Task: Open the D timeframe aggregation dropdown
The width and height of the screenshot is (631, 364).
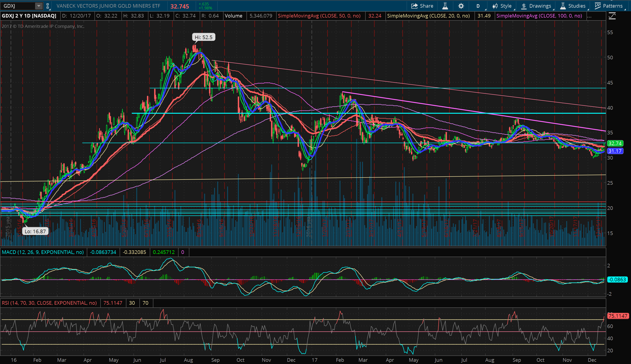Action: [478, 6]
